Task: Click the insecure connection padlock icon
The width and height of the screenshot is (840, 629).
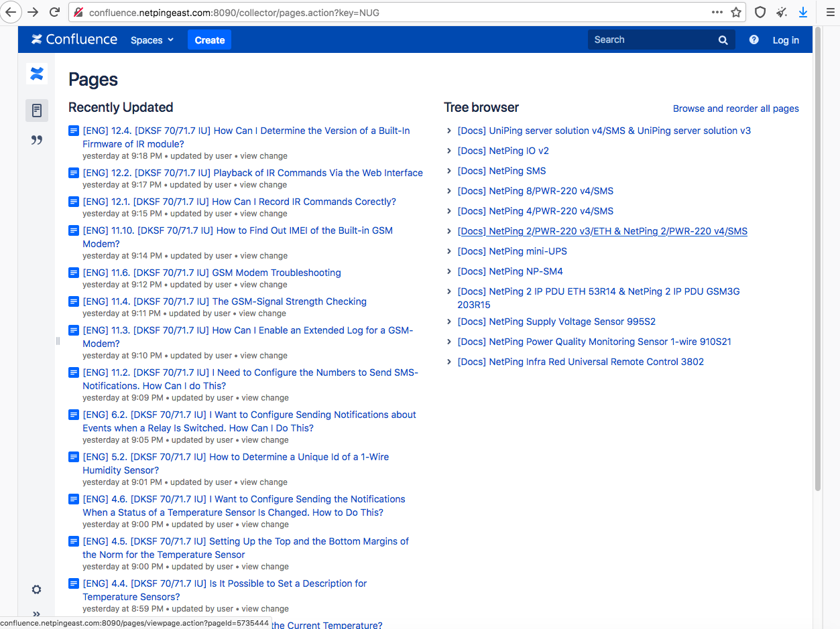Action: (79, 12)
